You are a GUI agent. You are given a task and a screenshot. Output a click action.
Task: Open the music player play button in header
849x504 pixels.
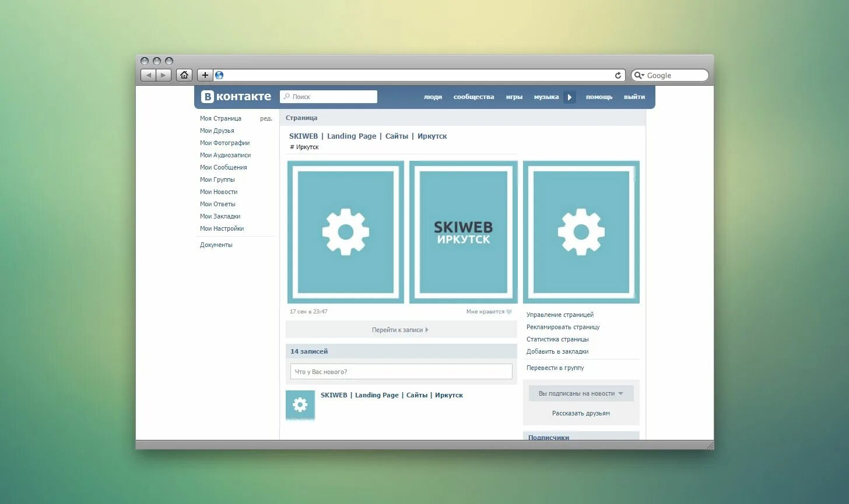point(570,97)
